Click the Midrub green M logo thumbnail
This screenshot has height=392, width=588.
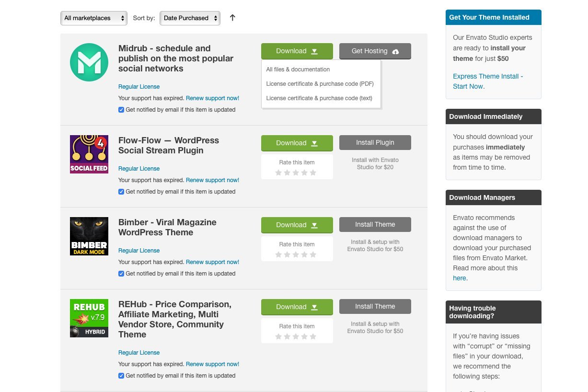tap(89, 62)
